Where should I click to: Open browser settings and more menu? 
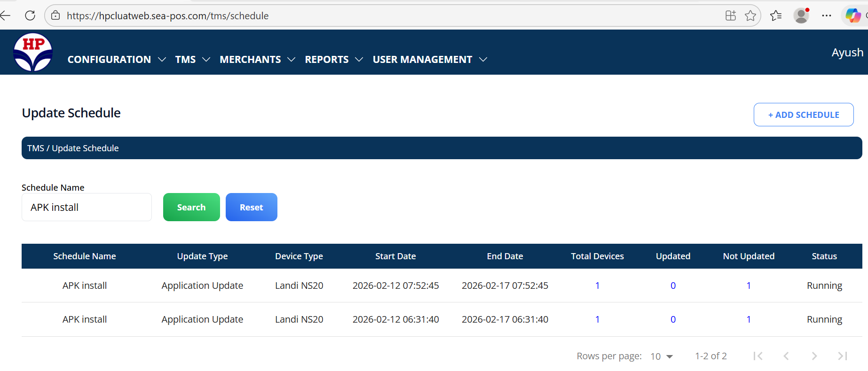click(x=827, y=15)
